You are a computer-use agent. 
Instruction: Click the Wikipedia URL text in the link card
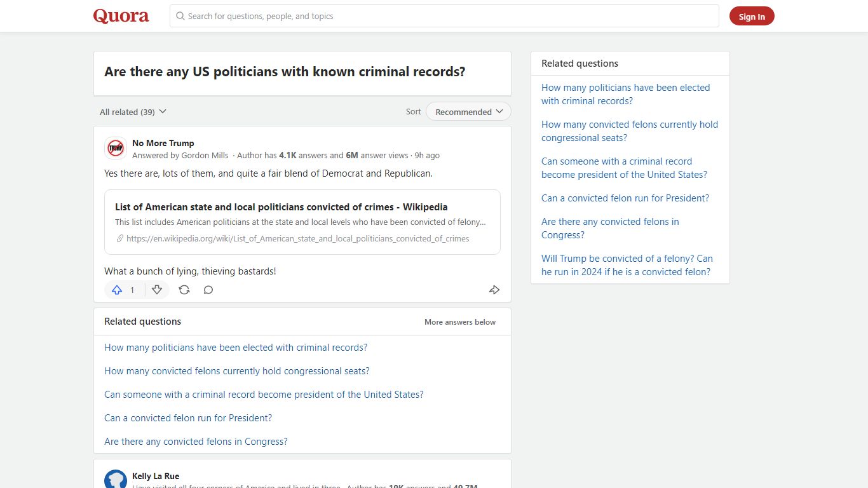[x=297, y=239]
